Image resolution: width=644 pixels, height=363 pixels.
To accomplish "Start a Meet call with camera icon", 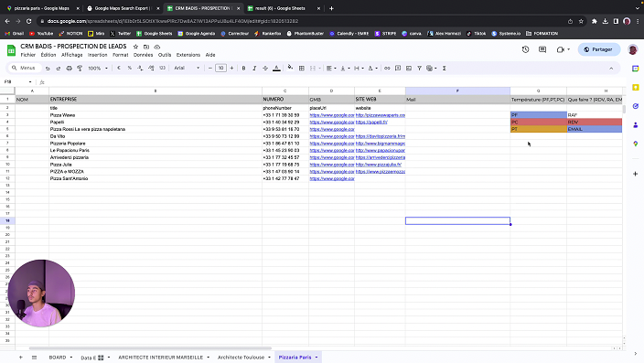I will click(x=561, y=49).
